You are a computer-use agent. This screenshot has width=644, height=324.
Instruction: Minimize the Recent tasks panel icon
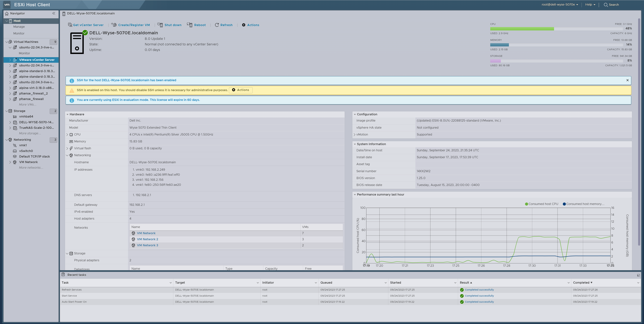[638, 275]
